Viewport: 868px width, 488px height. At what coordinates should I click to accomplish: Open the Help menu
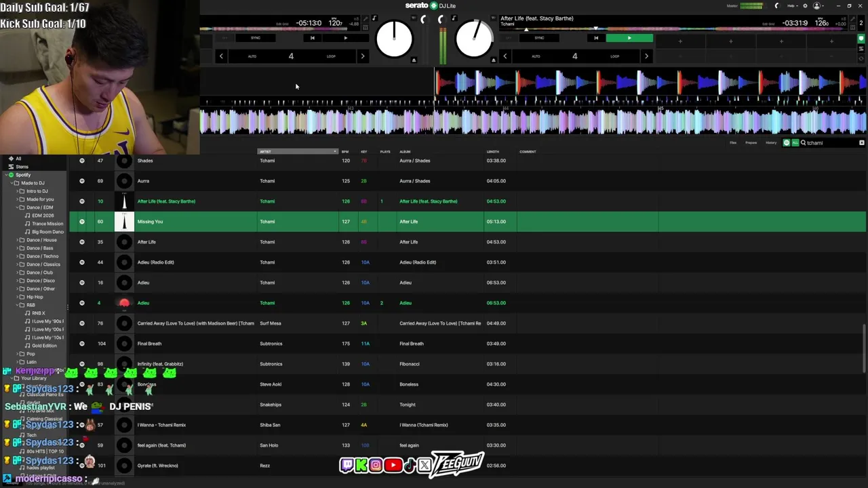coord(792,5)
